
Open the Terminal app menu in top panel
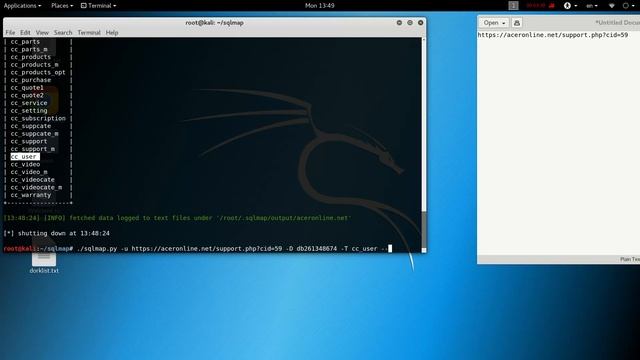[98, 6]
